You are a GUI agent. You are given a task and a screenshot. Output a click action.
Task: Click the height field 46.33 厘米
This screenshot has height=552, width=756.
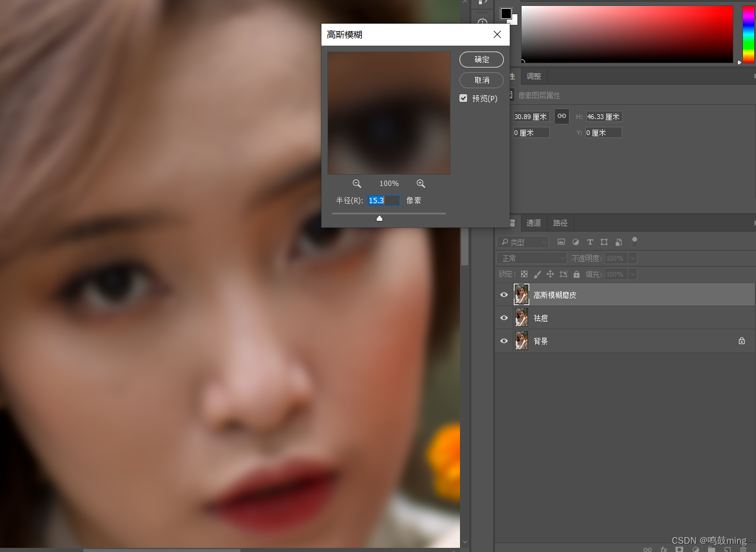[604, 117]
